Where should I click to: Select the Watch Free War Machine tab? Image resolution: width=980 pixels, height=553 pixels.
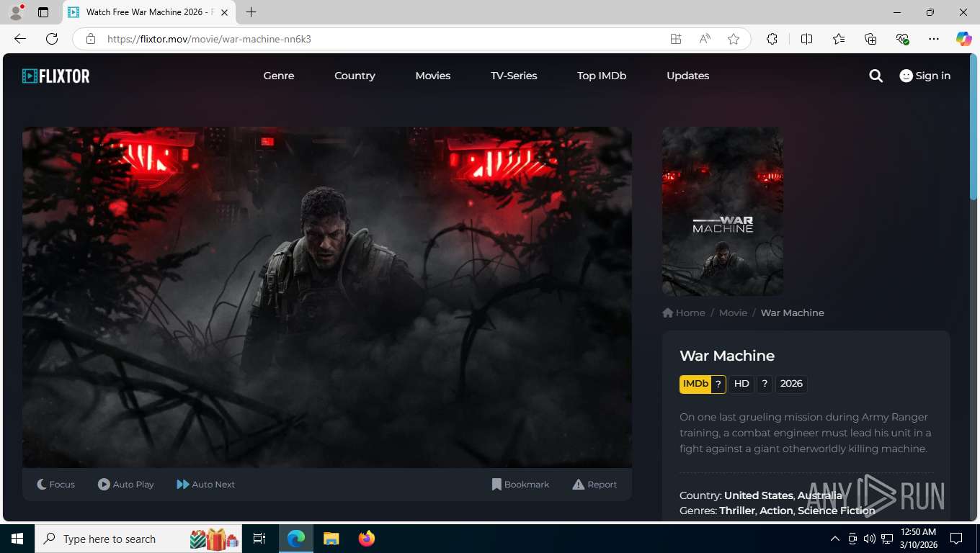coord(149,12)
